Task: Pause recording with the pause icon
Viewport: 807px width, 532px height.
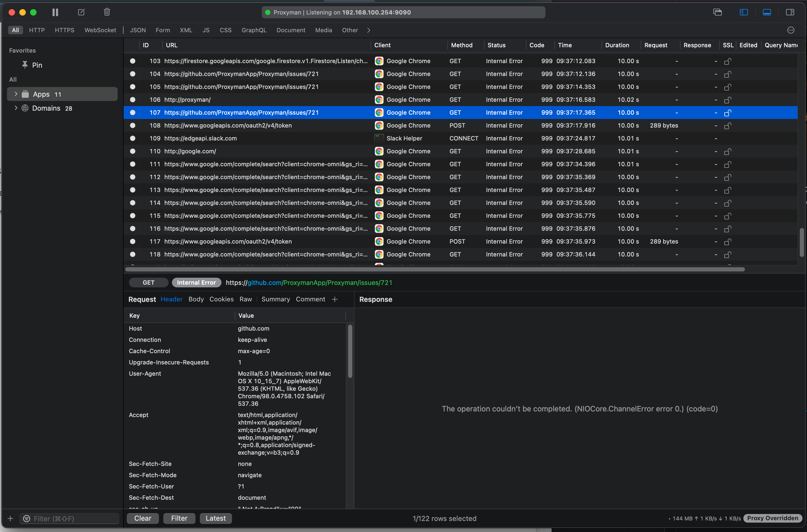Action: 55,12
